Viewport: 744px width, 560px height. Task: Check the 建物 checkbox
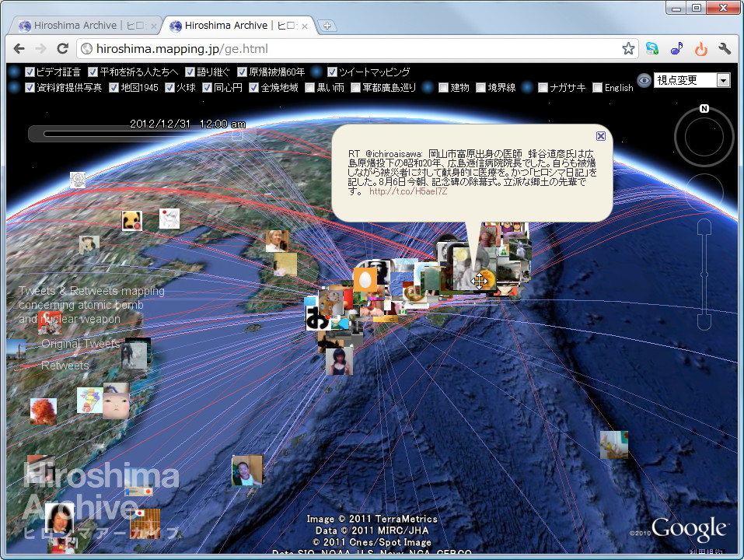point(443,88)
